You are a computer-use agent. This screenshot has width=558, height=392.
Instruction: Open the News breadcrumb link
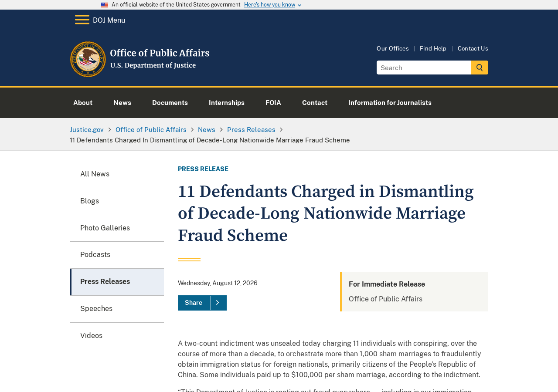[207, 130]
